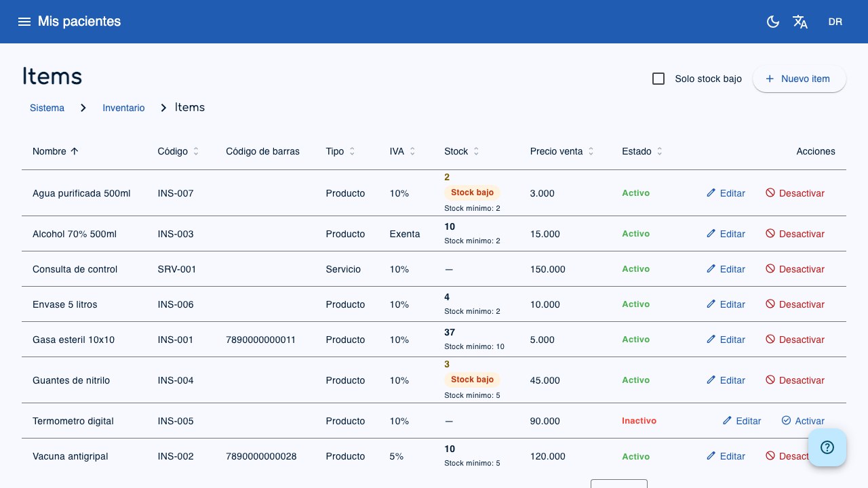Go to the Sistema breadcrumb
The width and height of the screenshot is (868, 488).
(x=47, y=108)
